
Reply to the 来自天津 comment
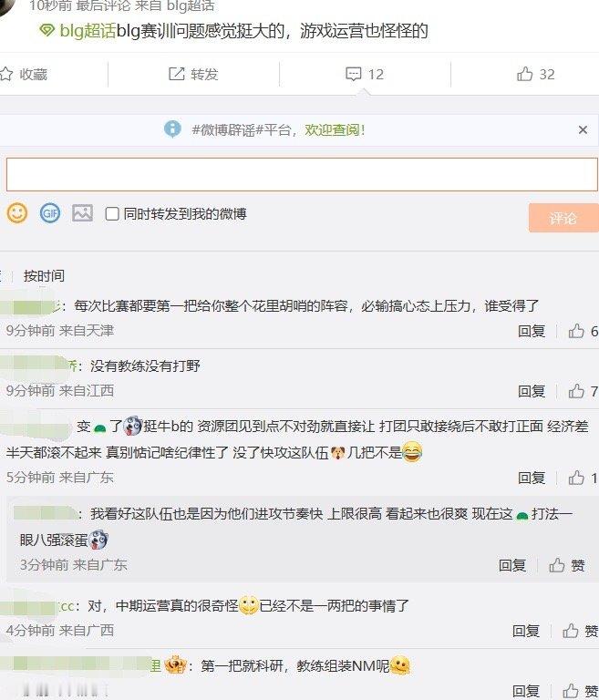(532, 331)
